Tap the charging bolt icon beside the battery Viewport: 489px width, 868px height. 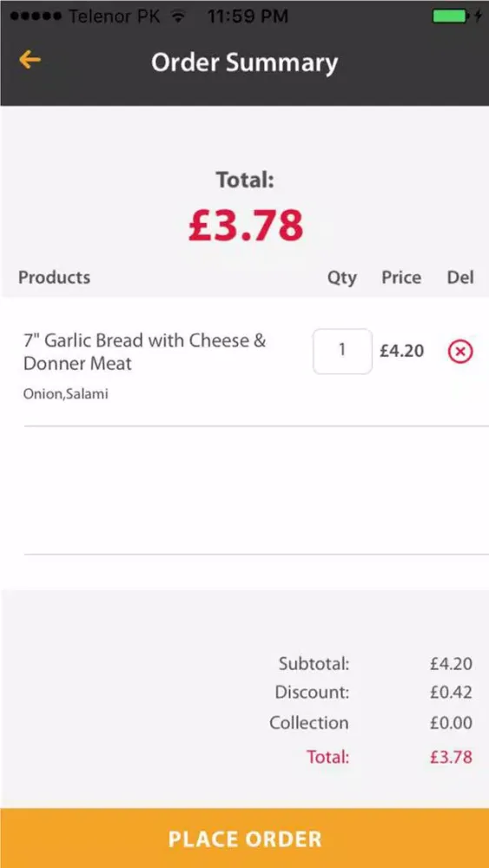478,16
